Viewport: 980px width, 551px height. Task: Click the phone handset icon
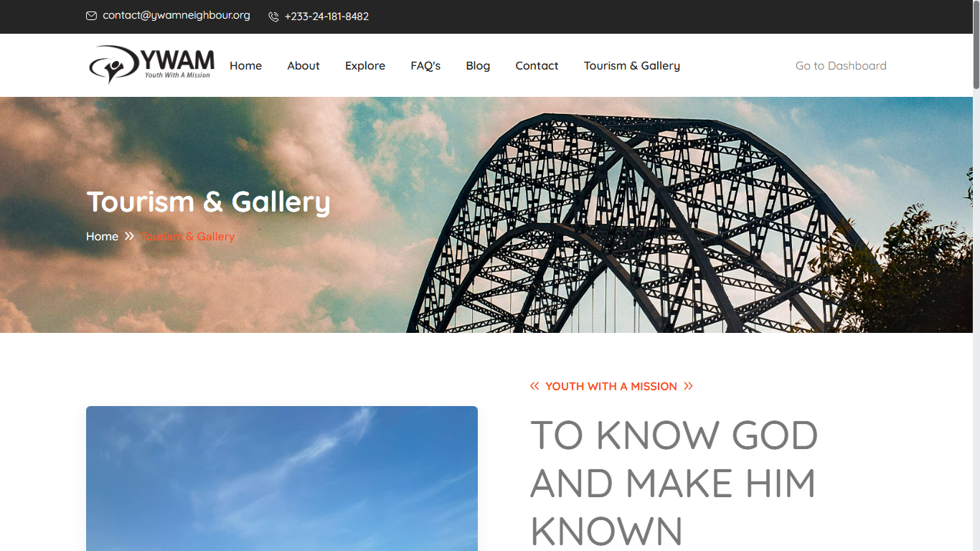click(273, 17)
